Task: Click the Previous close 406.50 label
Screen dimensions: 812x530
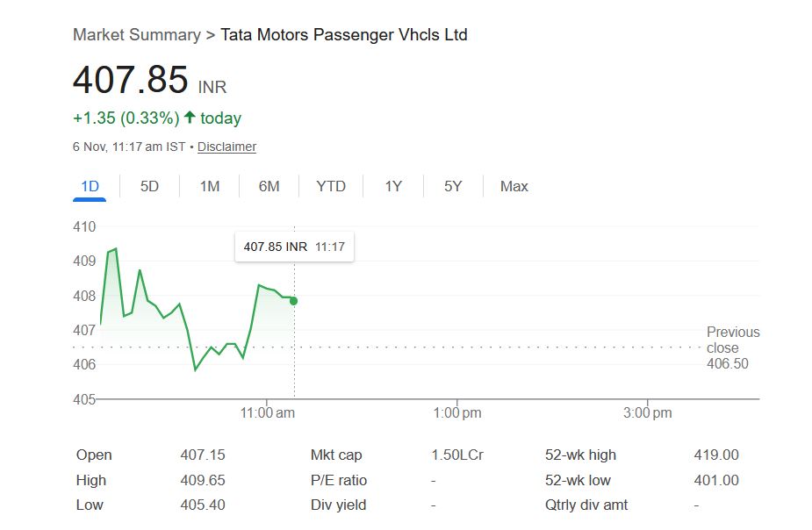Action: (732, 347)
